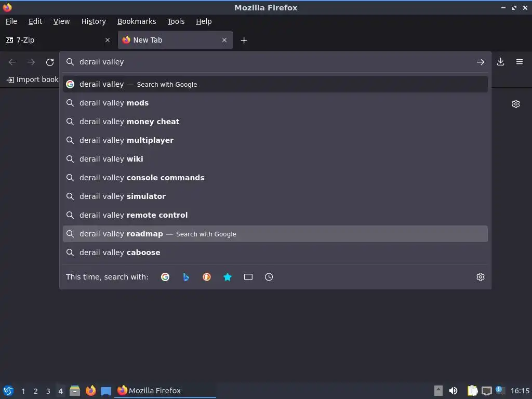Go forward one page

click(31, 62)
